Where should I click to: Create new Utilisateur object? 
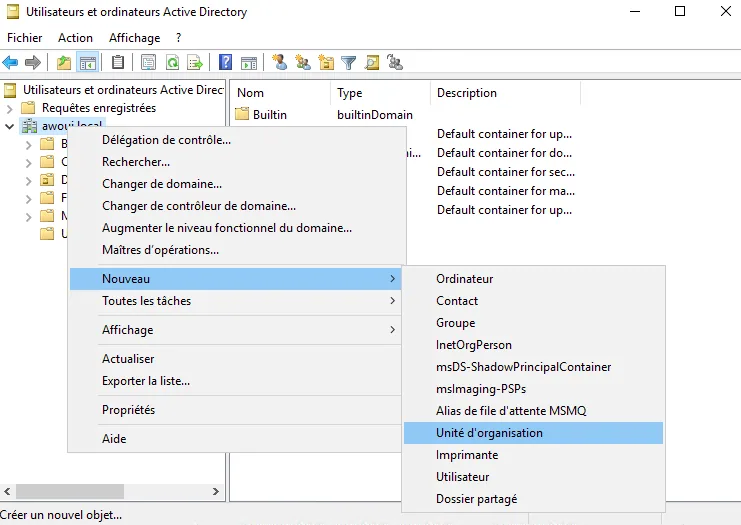tap(534, 477)
